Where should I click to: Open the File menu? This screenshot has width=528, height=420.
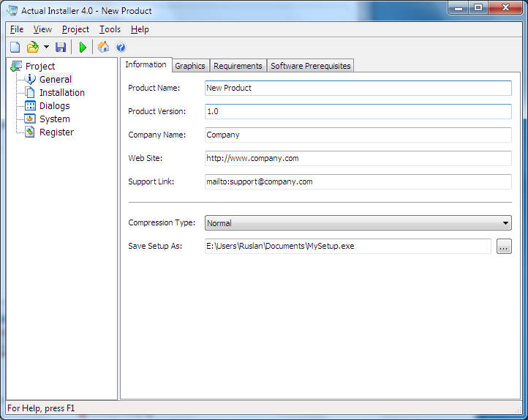(17, 29)
